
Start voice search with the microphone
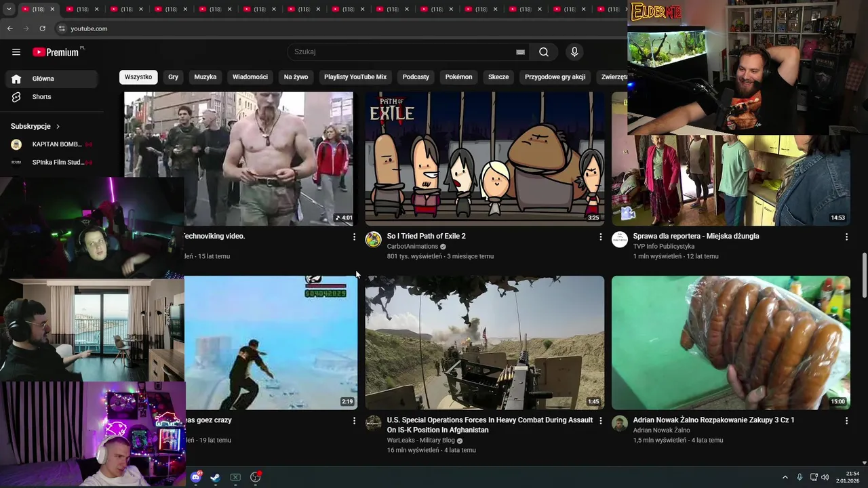click(x=574, y=52)
